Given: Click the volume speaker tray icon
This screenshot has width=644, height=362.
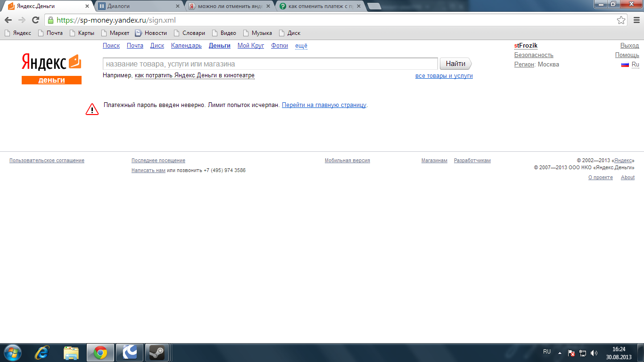Looking at the screenshot, I should [x=594, y=353].
